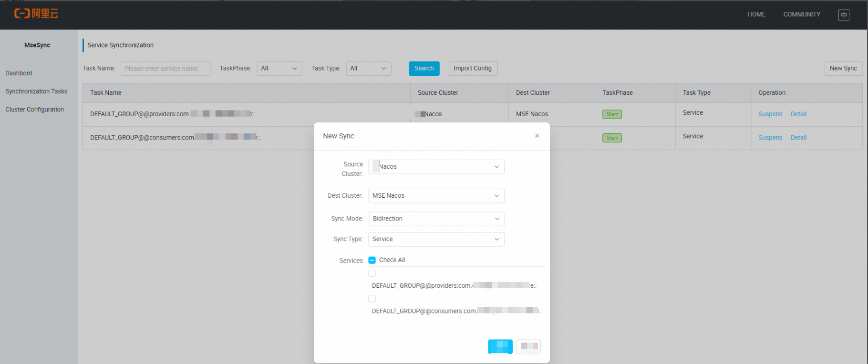The height and width of the screenshot is (364, 868).
Task: Click Start badge in providers row
Action: click(x=612, y=114)
